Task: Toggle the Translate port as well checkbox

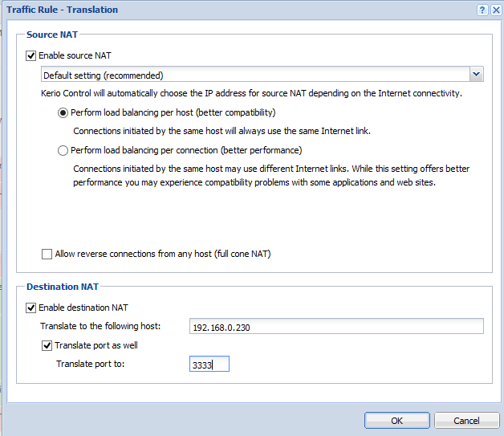Action: coord(47,345)
